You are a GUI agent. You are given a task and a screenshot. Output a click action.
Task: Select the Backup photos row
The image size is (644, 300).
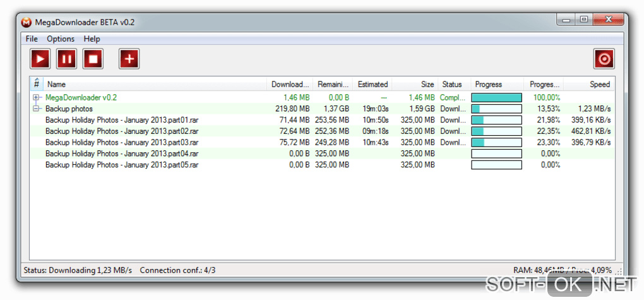pos(323,109)
